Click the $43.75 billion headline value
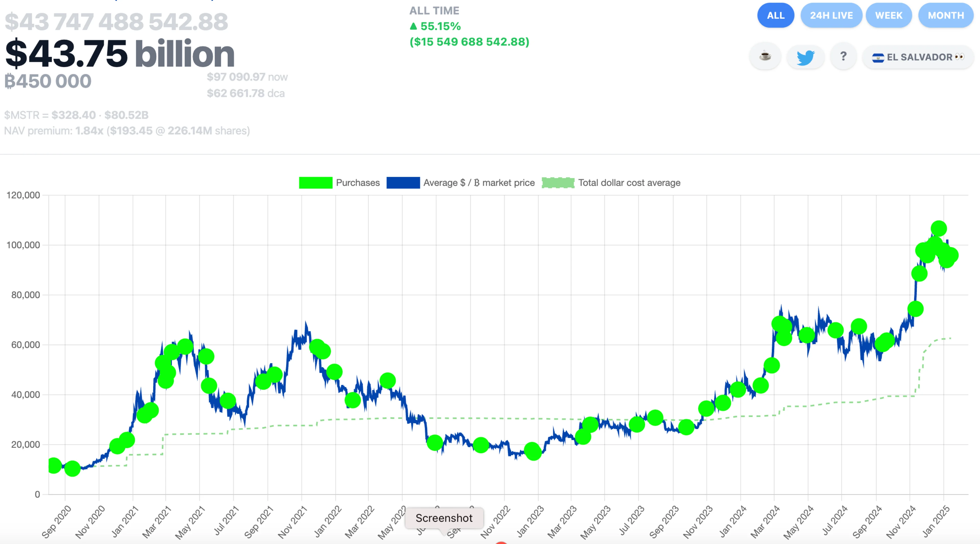This screenshot has width=980, height=544. [x=119, y=54]
